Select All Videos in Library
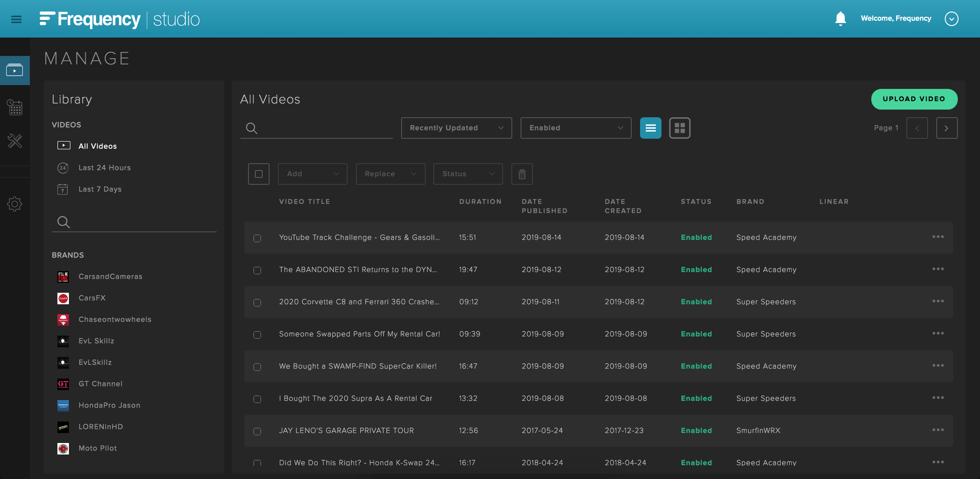980x479 pixels. tap(98, 146)
